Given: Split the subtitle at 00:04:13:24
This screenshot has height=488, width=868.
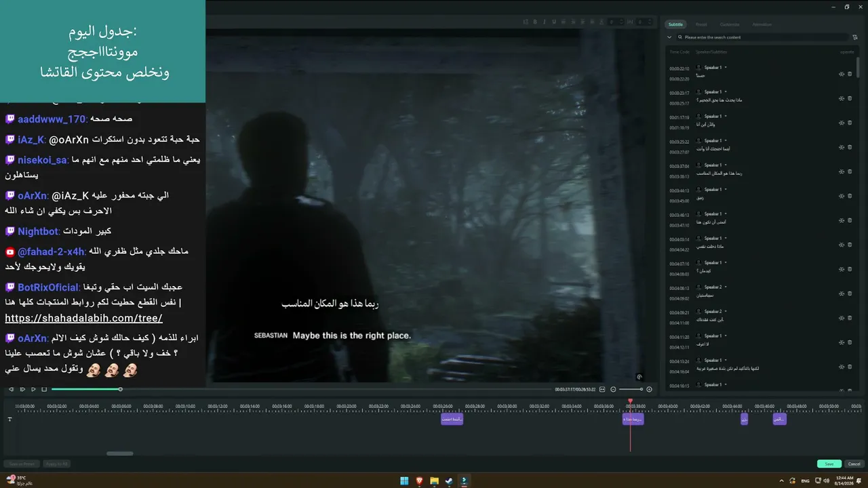Looking at the screenshot, I should click(x=842, y=367).
